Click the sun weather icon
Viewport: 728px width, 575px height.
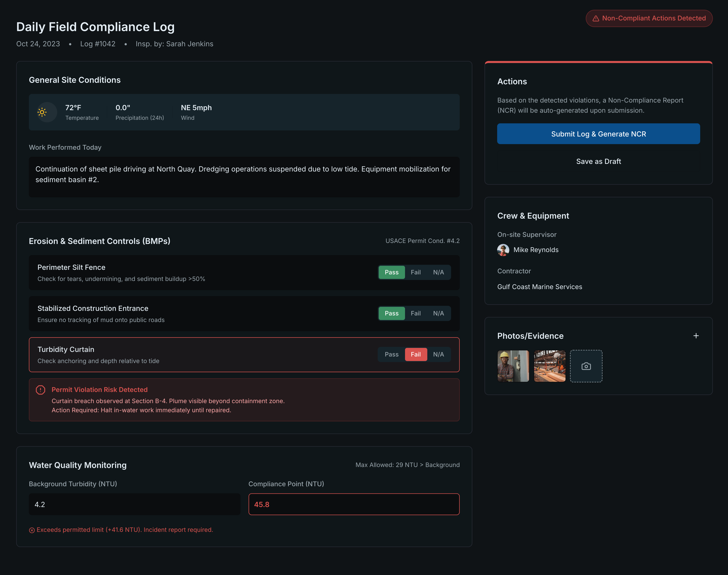(x=42, y=112)
